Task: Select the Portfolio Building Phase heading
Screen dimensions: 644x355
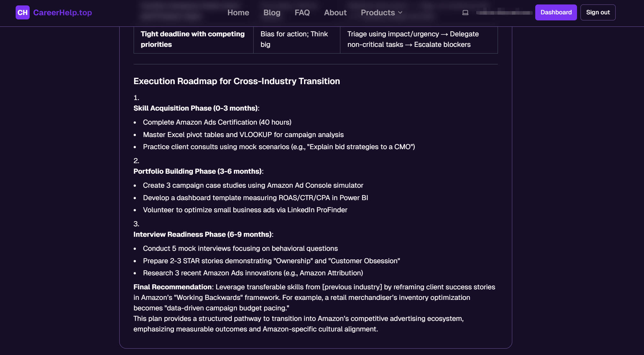Action: click(198, 171)
